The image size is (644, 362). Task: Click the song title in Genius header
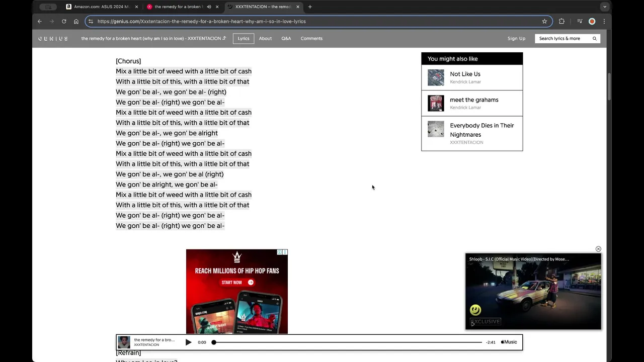[x=151, y=38]
